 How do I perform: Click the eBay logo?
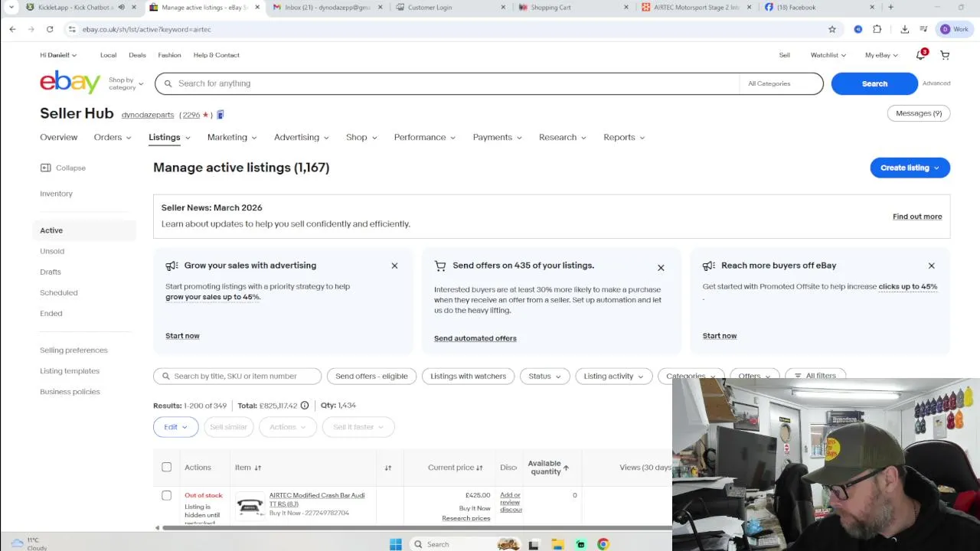[70, 82]
